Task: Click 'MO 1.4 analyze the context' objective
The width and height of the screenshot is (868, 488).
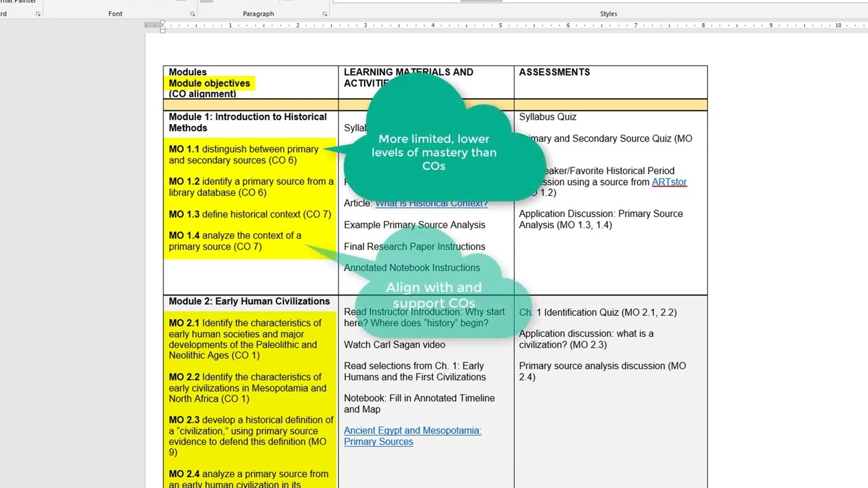Action: 235,241
